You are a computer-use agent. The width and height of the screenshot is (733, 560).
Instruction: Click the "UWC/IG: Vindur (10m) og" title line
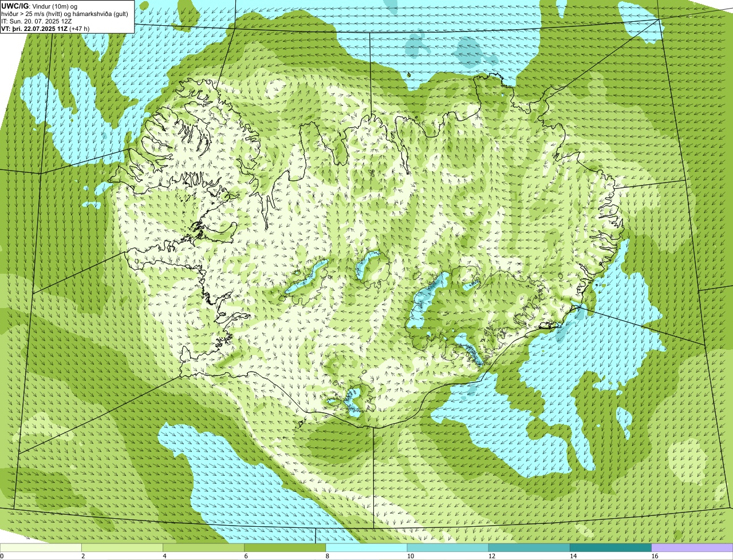click(x=39, y=6)
